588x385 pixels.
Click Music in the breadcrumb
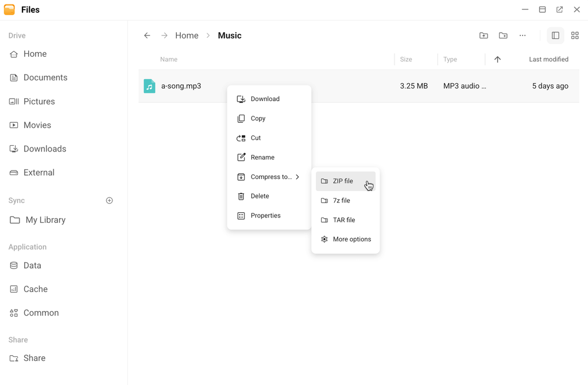[230, 36]
